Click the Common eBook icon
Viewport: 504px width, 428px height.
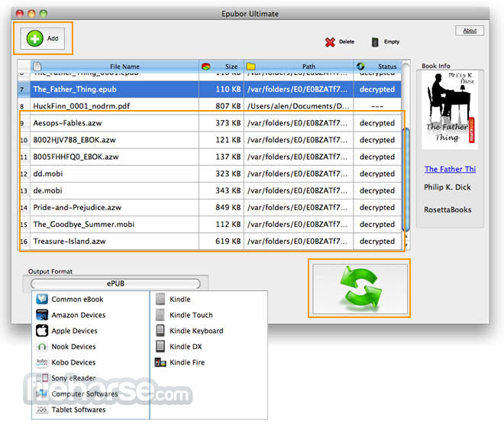42,299
